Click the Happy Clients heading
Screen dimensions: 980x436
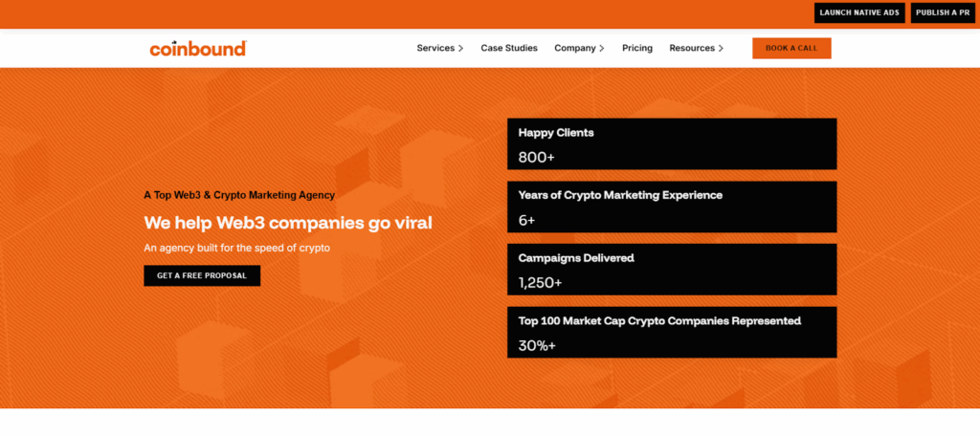(x=556, y=133)
